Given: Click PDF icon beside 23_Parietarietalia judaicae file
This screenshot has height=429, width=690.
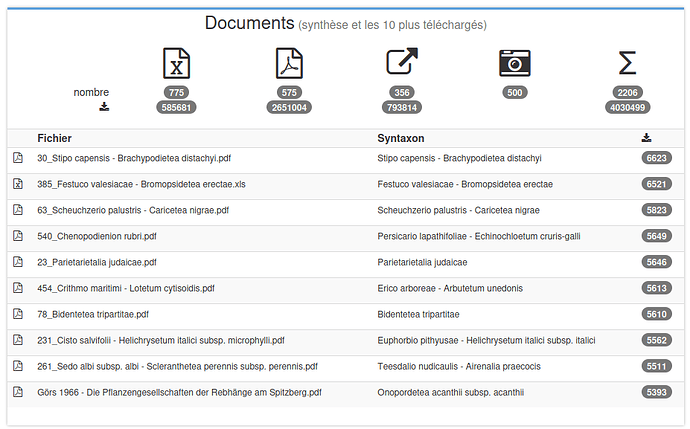Looking at the screenshot, I should click(x=18, y=261).
